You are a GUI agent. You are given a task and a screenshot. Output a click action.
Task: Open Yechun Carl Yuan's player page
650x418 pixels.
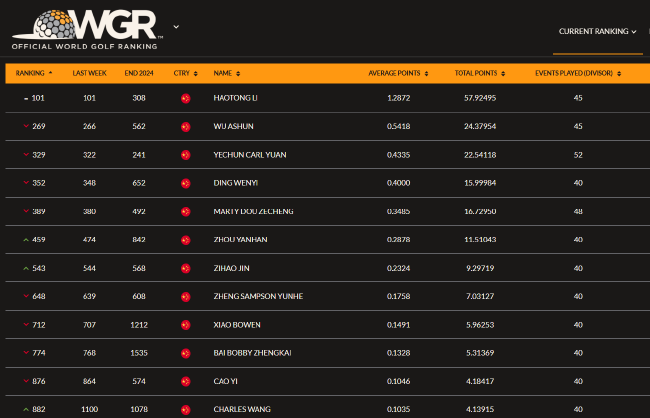point(250,155)
